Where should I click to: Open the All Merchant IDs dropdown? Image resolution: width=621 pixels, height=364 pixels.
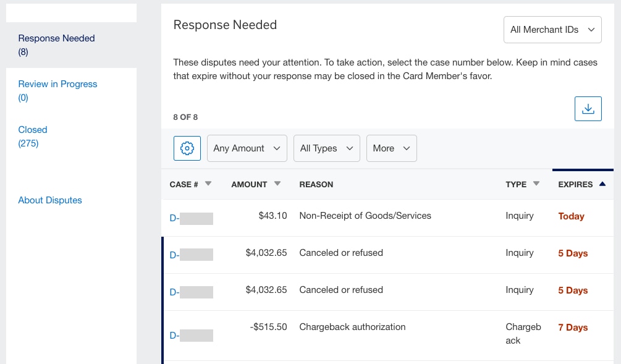552,29
